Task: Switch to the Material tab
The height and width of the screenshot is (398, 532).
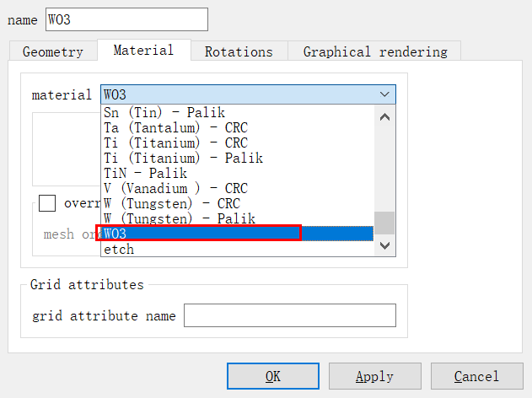Action: point(144,50)
